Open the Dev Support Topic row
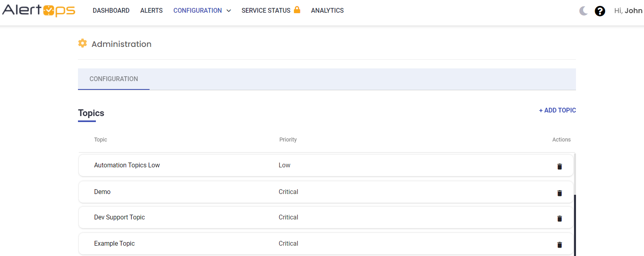Image resolution: width=644 pixels, height=256 pixels. 119,217
